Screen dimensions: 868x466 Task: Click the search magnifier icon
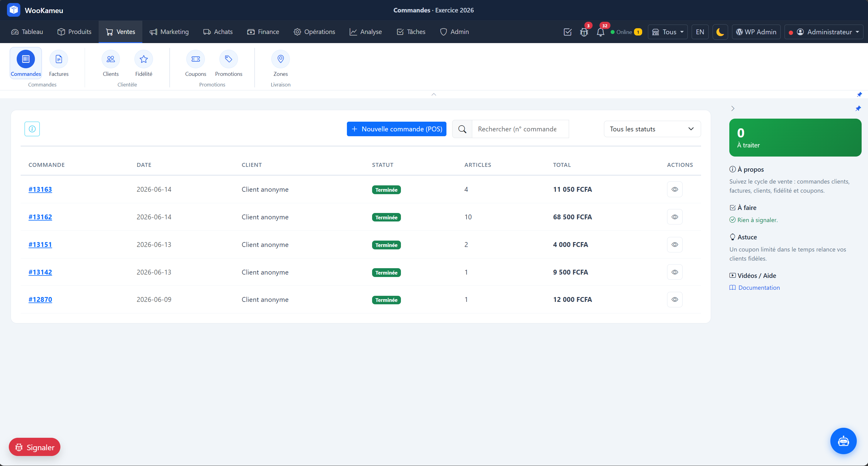(x=462, y=129)
